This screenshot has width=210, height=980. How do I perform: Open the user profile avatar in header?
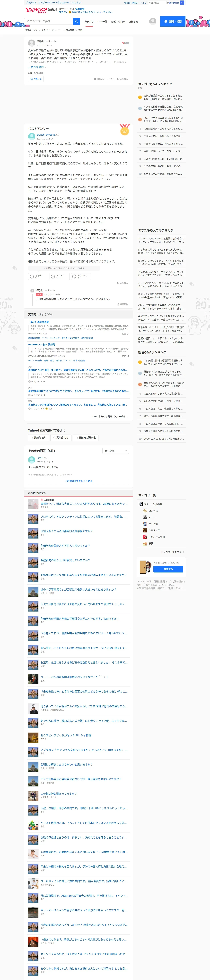click(153, 21)
